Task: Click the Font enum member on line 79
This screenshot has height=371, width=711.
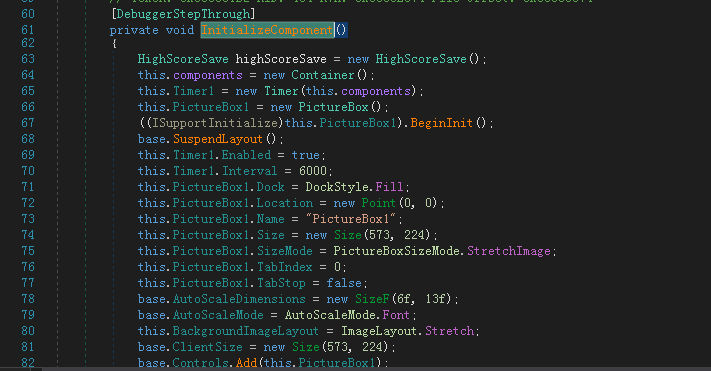Action: click(396, 315)
